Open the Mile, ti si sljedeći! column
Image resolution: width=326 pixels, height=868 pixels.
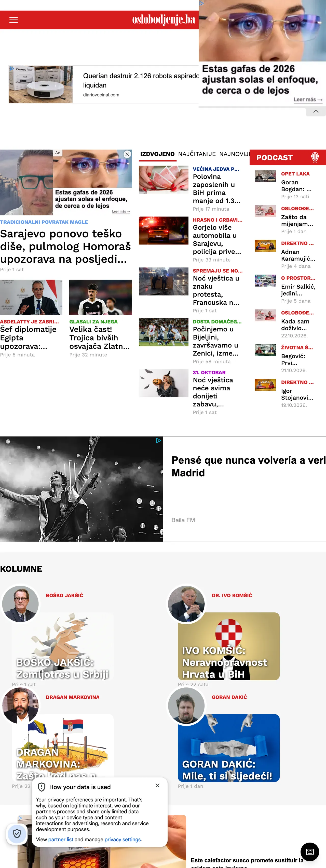tap(227, 770)
